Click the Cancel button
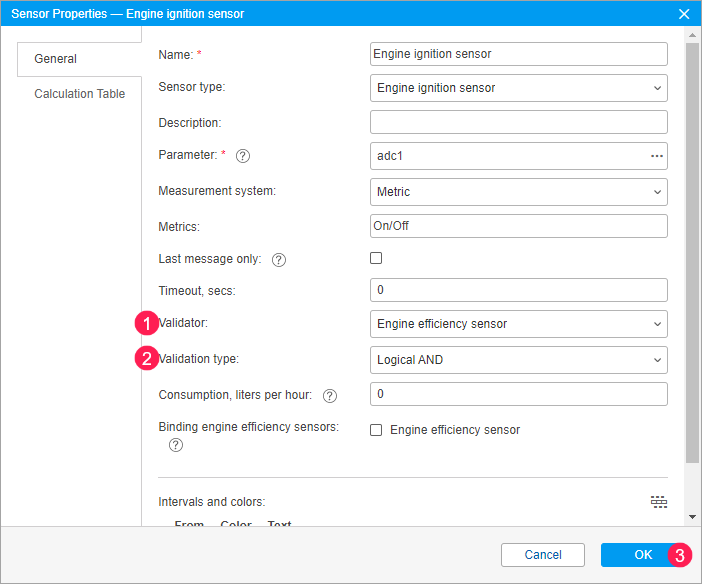This screenshot has height=584, width=702. (543, 555)
